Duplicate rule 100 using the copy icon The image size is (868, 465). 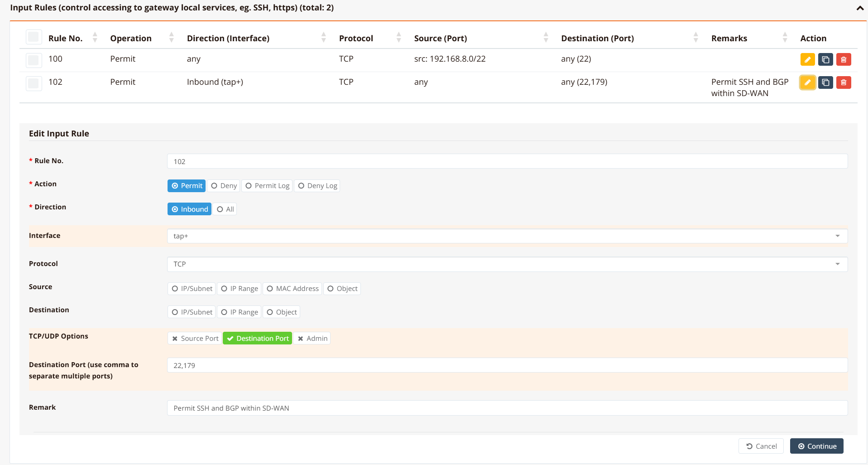click(825, 59)
